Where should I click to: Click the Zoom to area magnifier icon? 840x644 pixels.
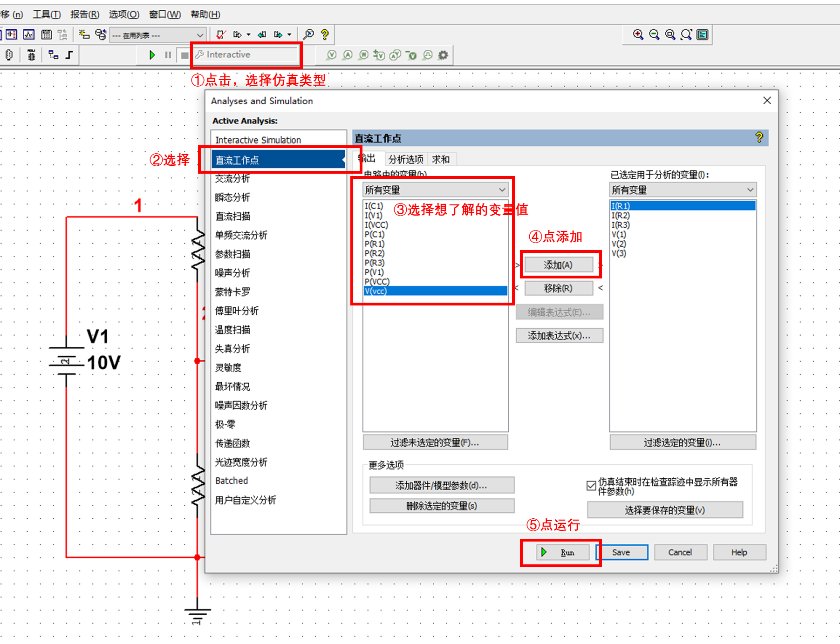click(x=670, y=34)
